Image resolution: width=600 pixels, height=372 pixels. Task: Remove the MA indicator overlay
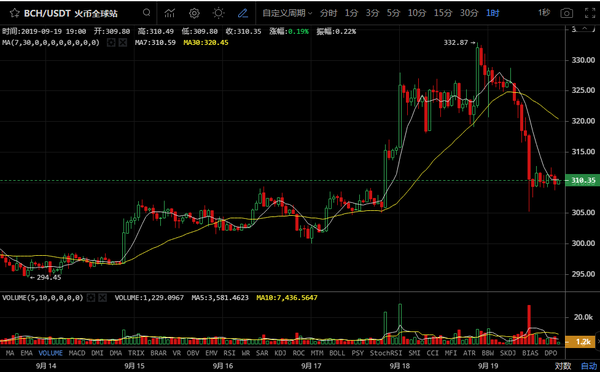point(123,42)
